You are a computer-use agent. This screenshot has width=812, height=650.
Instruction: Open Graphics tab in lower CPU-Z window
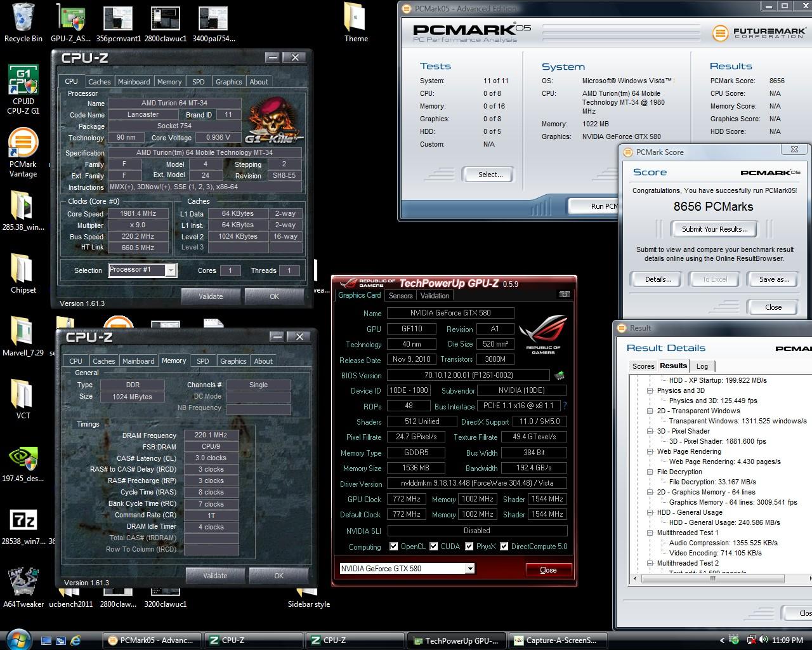(233, 361)
